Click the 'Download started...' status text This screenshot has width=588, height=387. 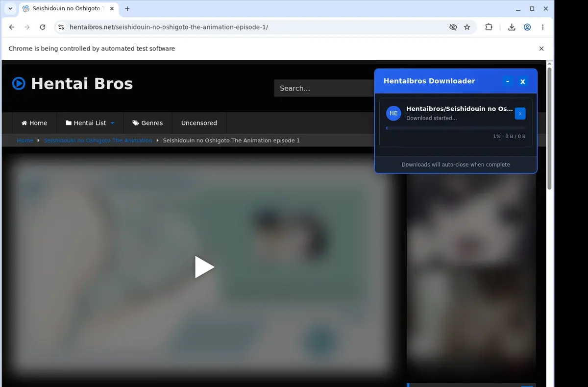[431, 118]
